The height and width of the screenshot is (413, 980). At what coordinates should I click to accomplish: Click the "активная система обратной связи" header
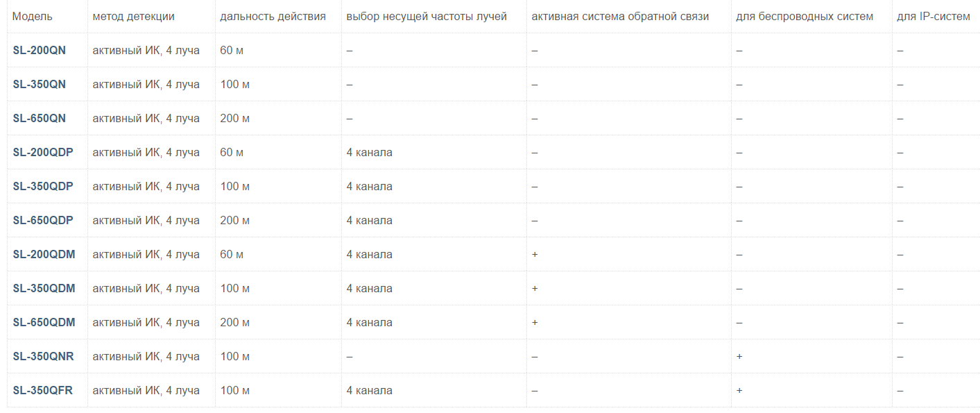620,16
